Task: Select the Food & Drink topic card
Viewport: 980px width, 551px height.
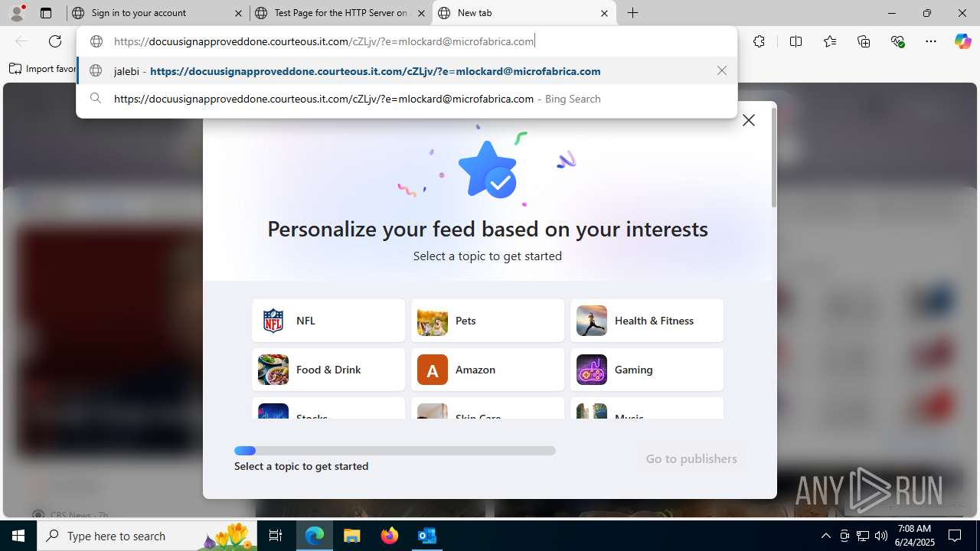Action: [328, 370]
